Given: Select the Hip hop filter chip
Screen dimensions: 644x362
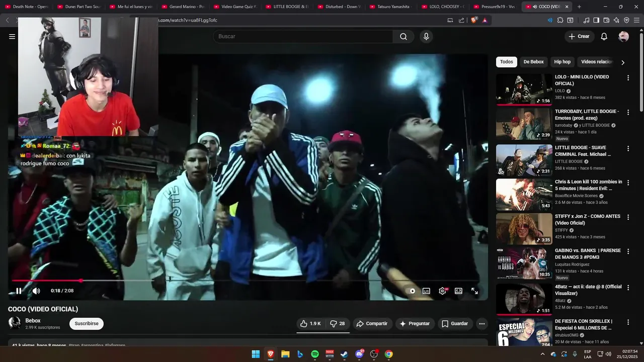Looking at the screenshot, I should (562, 62).
